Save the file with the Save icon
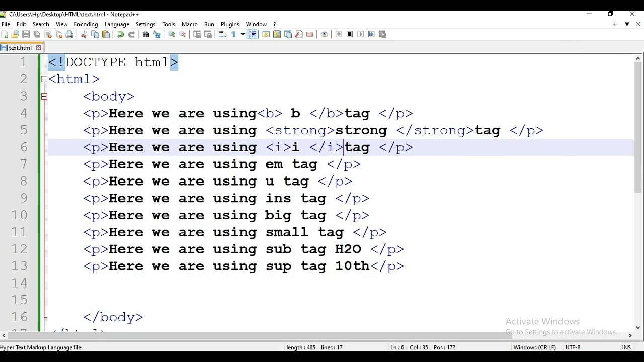The image size is (644, 362). coord(26,34)
